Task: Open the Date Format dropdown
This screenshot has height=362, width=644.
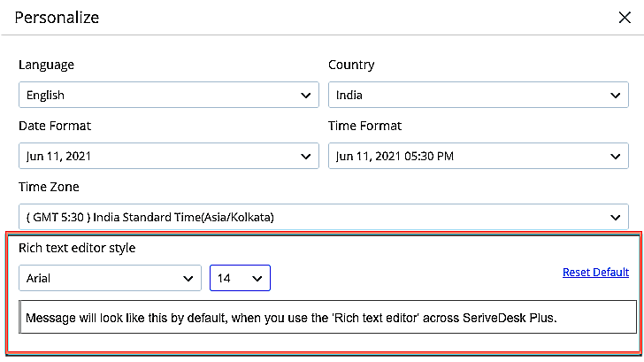Action: (x=168, y=157)
